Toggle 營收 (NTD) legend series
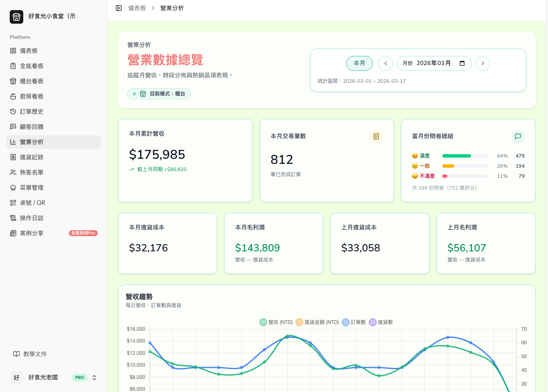The image size is (548, 392). [276, 322]
